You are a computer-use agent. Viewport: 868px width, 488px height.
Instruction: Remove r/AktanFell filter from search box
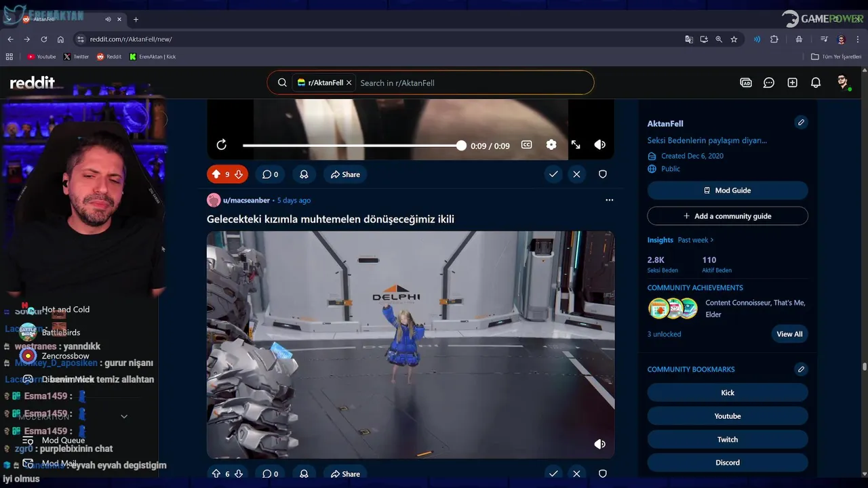[x=349, y=83]
